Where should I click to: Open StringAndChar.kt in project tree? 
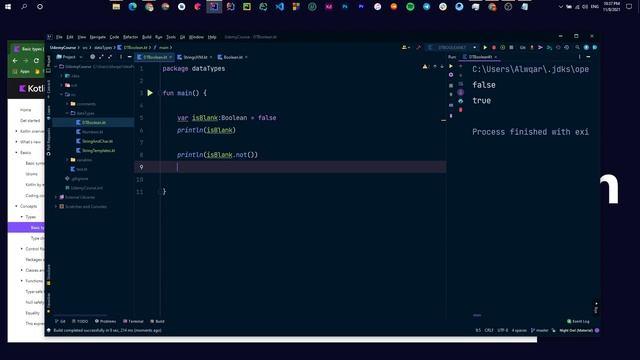click(x=94, y=141)
